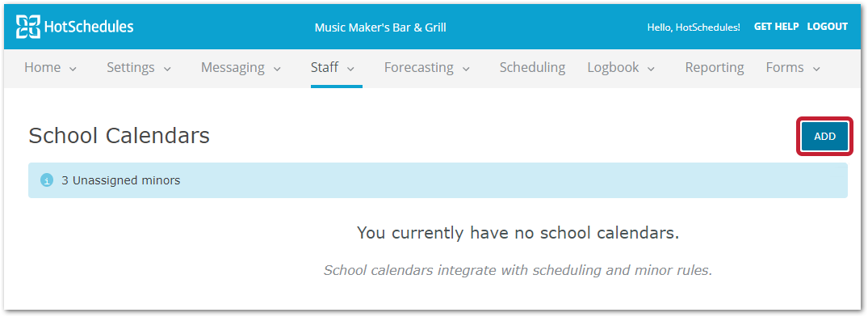Expand the Logbook menu chevron
The image size is (868, 317).
[651, 69]
